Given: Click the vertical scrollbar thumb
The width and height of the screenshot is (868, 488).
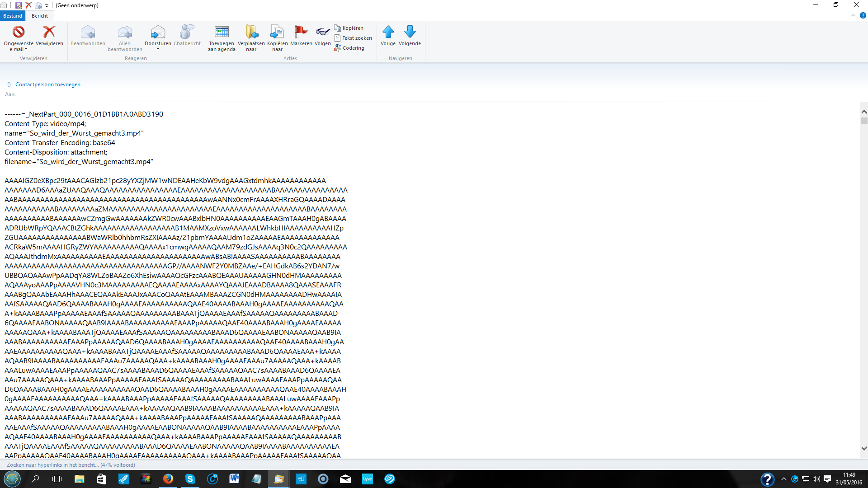Looking at the screenshot, I should point(864,121).
